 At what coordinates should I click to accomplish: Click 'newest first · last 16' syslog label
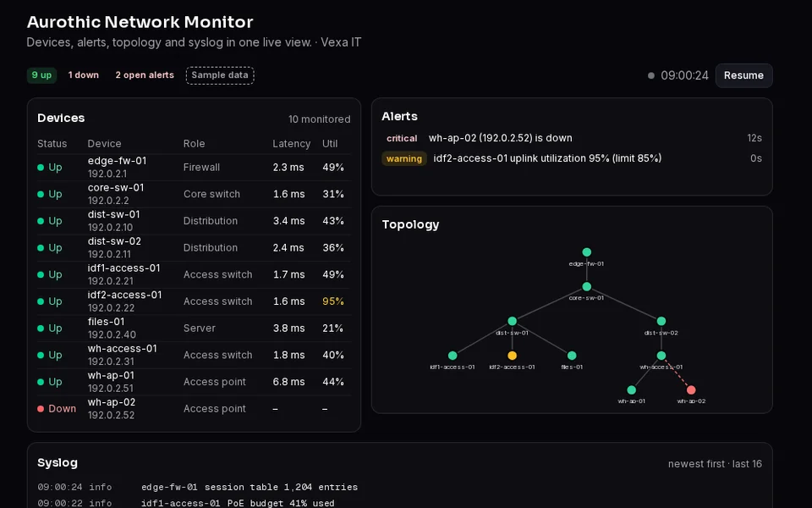tap(716, 464)
